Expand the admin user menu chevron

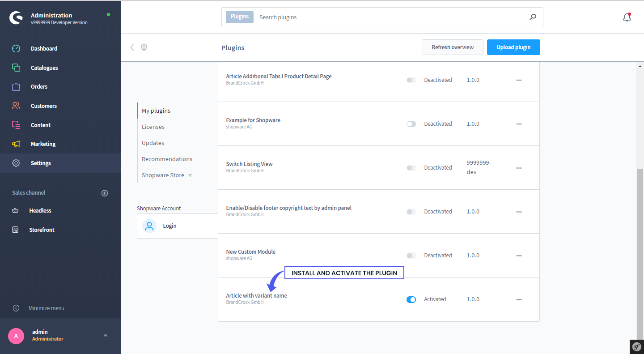[x=106, y=335]
